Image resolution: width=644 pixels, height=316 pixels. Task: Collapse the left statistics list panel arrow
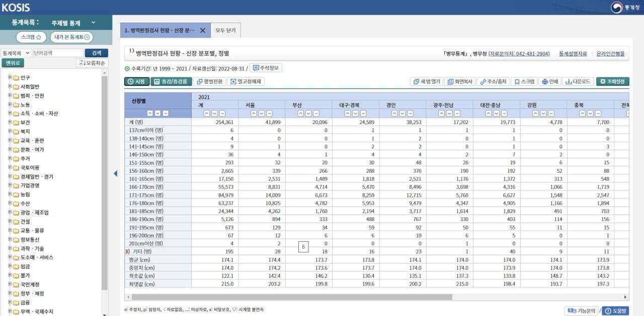(x=115, y=173)
